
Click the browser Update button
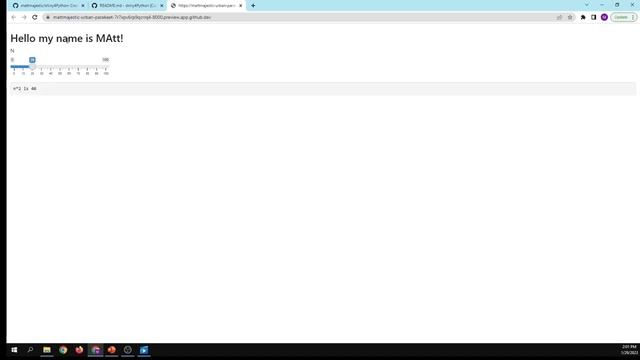click(x=623, y=17)
